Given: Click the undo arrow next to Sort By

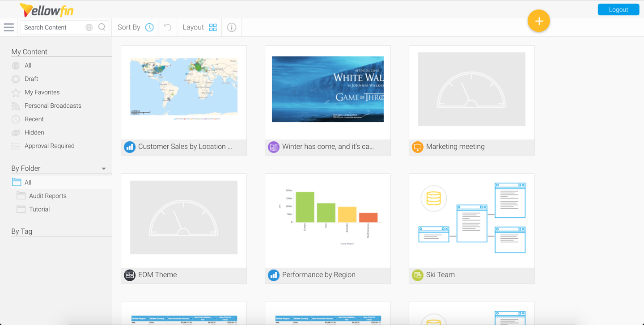Looking at the screenshot, I should click(x=167, y=27).
